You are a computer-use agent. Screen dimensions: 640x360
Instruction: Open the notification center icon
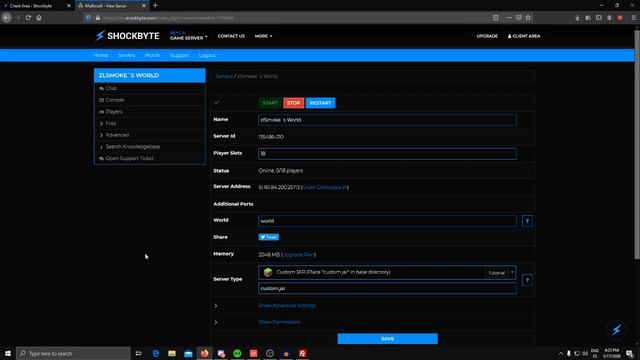(x=629, y=353)
